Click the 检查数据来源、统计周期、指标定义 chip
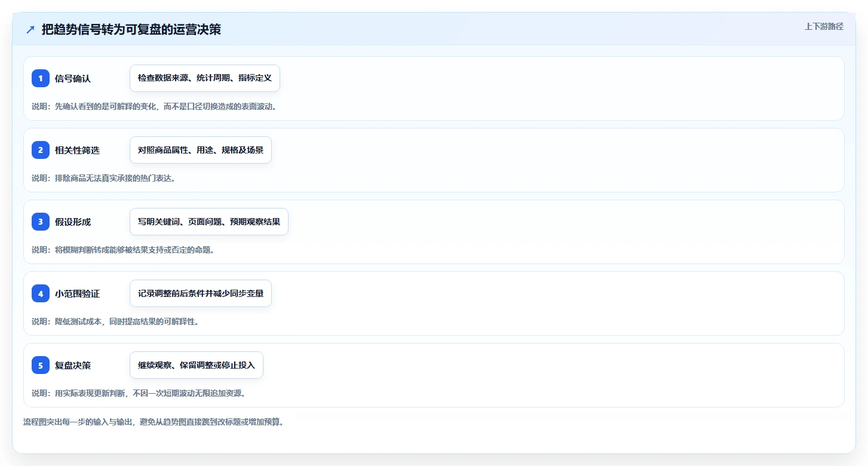868x466 pixels. pyautogui.click(x=205, y=78)
